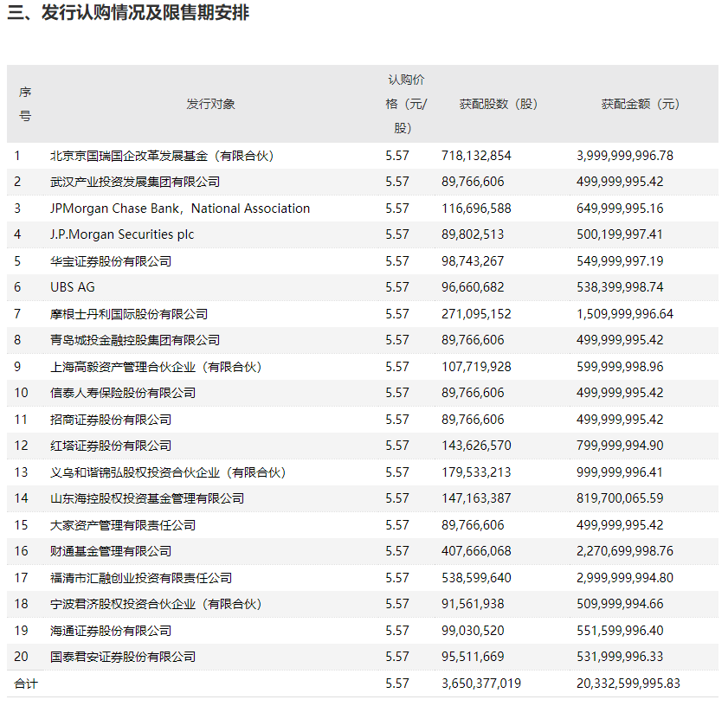
Task: Click the J.P.Morgan Securities plc entry
Action: pos(122,234)
